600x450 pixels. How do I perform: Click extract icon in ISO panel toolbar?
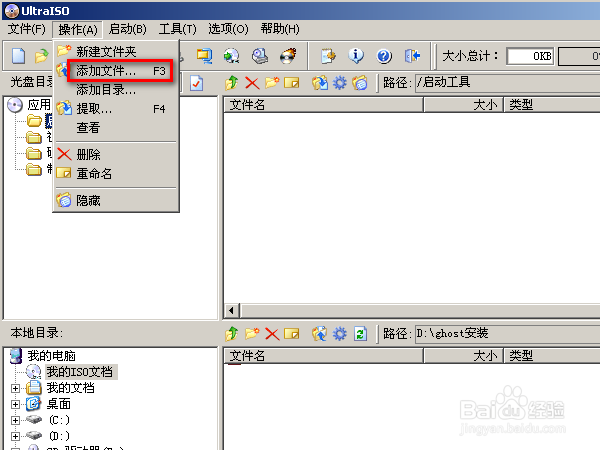click(x=320, y=83)
